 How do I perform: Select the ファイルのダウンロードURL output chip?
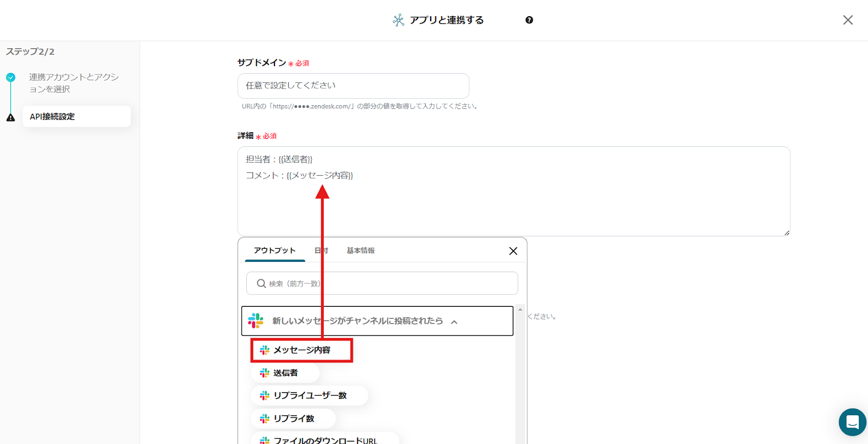click(325, 438)
